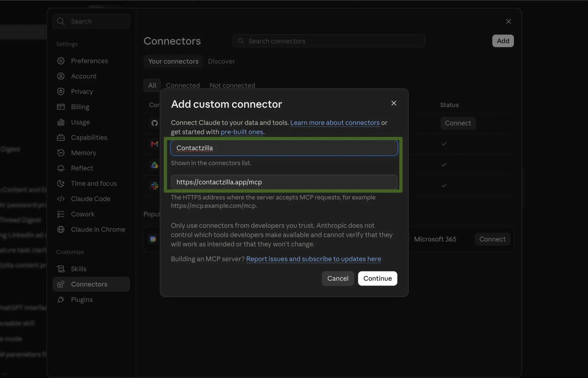Click the sidebar Search magnifier icon
Viewport: 588px width, 378px height.
point(61,21)
